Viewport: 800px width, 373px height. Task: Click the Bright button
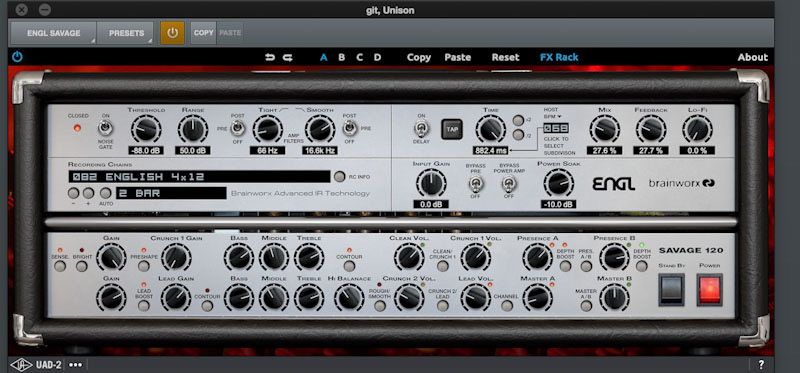pos(82,266)
